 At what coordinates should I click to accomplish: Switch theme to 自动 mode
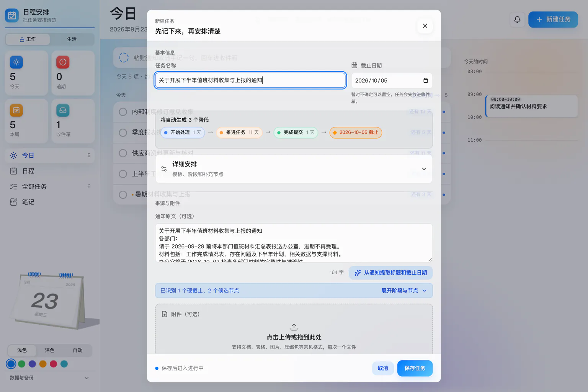click(78, 350)
